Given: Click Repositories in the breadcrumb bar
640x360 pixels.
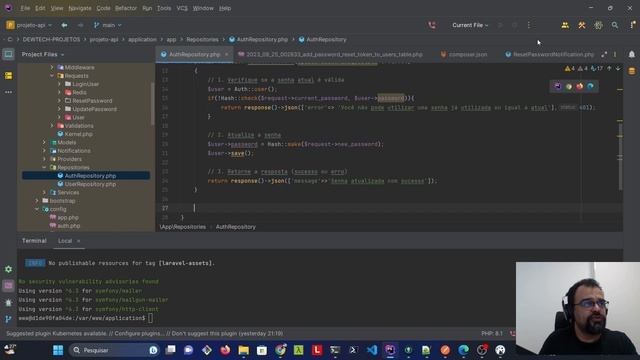Looking at the screenshot, I should (202, 40).
